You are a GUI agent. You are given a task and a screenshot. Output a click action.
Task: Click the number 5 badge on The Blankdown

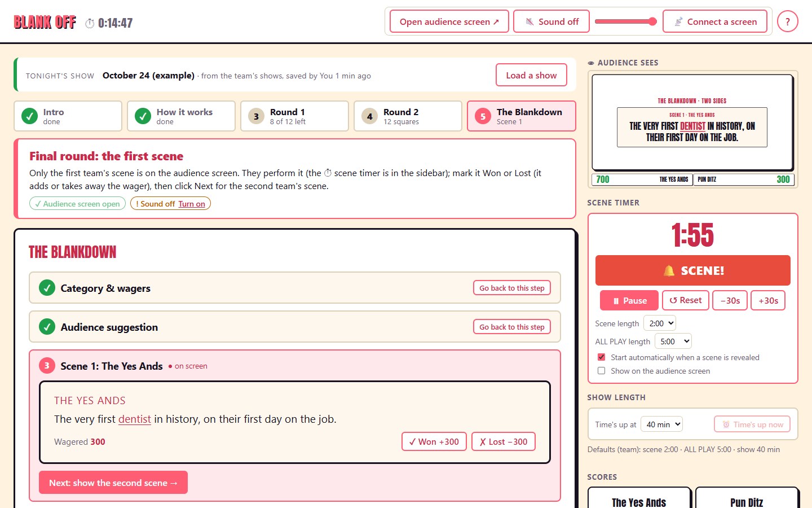click(483, 116)
